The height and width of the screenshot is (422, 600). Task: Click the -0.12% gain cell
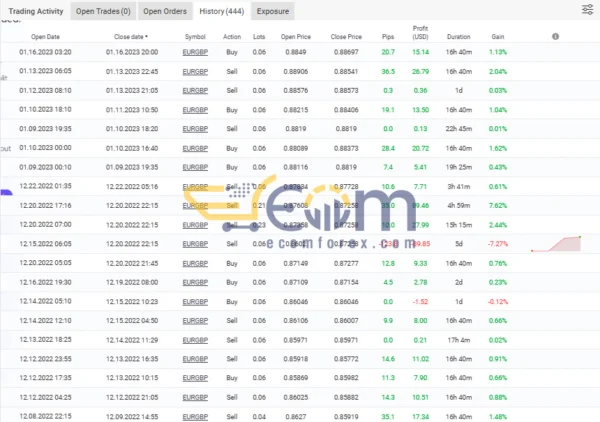coord(497,301)
